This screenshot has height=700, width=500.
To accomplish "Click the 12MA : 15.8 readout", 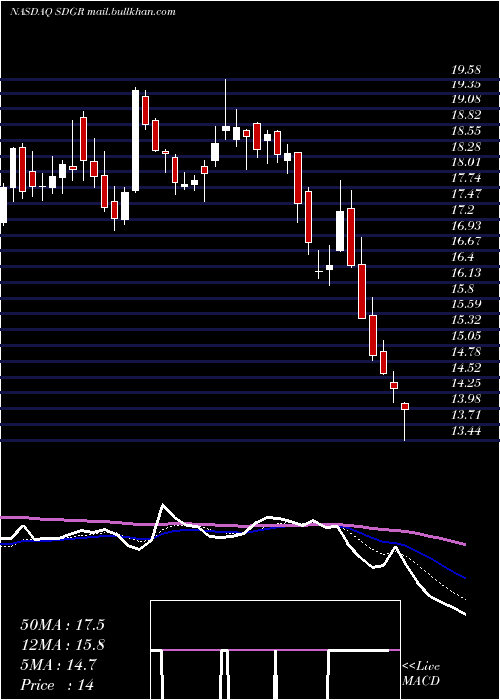I will pyautogui.click(x=62, y=646).
